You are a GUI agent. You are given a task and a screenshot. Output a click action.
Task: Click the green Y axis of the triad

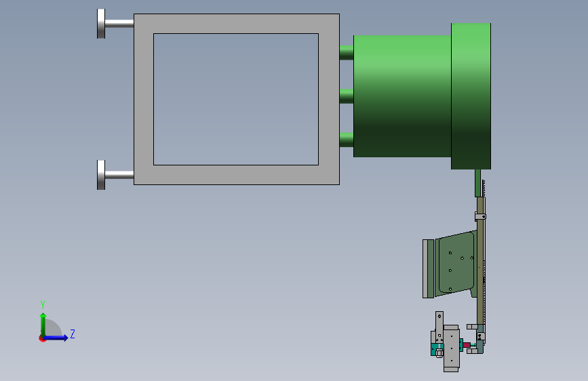click(43, 325)
